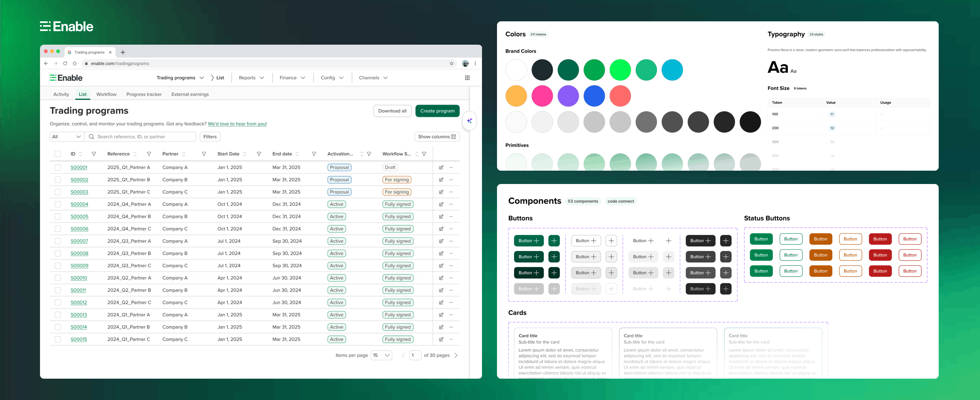Open the edit icon for program S00001

[x=441, y=167]
